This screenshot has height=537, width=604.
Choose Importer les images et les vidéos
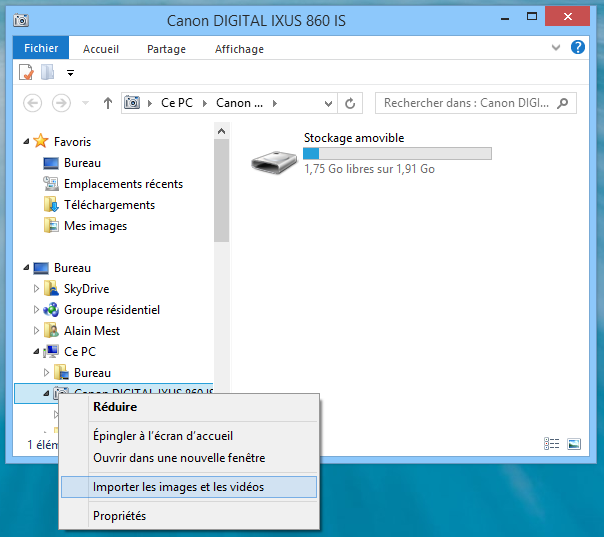(189, 487)
